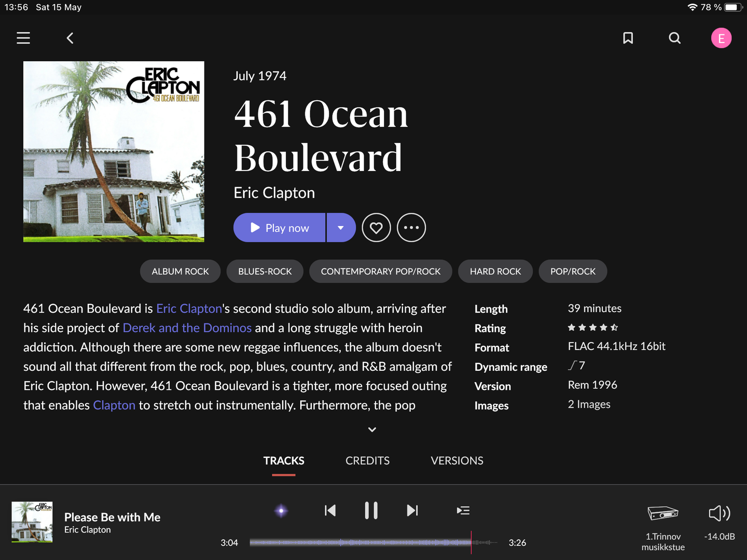This screenshot has height=560, width=747.
Task: Open the Please Be with Me title
Action: click(112, 517)
